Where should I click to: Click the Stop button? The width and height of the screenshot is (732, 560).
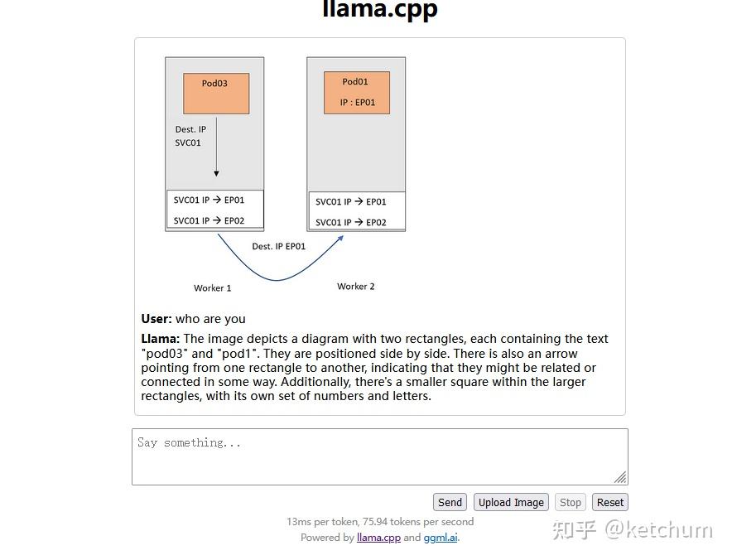[570, 502]
